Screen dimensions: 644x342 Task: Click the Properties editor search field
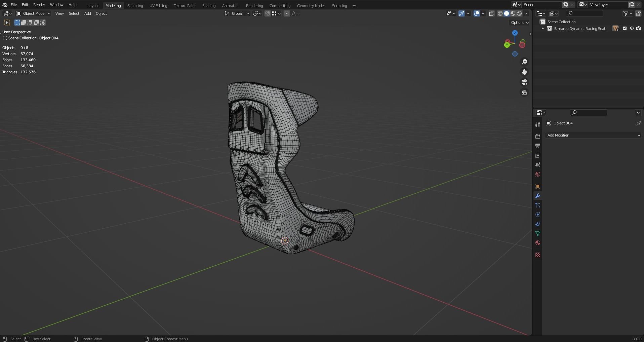[x=589, y=113]
